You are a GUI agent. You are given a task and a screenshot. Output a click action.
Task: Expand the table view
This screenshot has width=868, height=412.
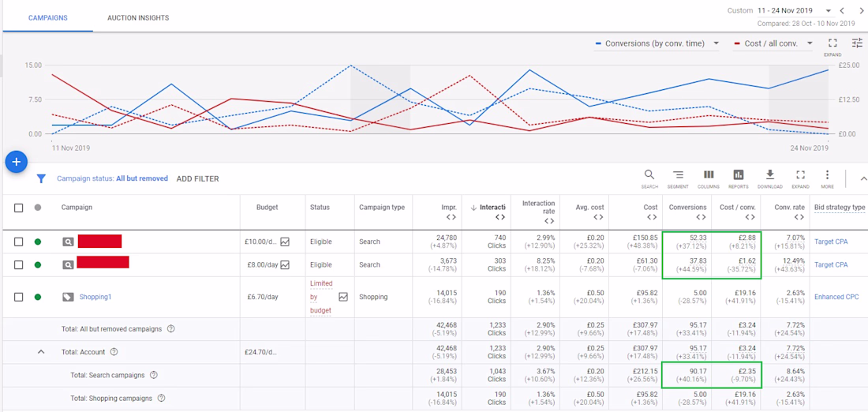pyautogui.click(x=800, y=178)
